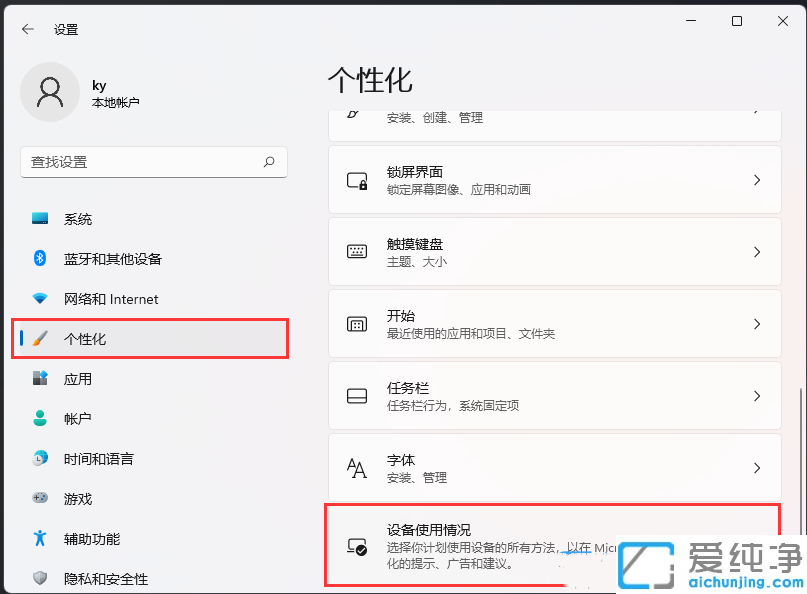
Task: Select the 触摸键盘 keyboard icon
Action: (x=357, y=251)
